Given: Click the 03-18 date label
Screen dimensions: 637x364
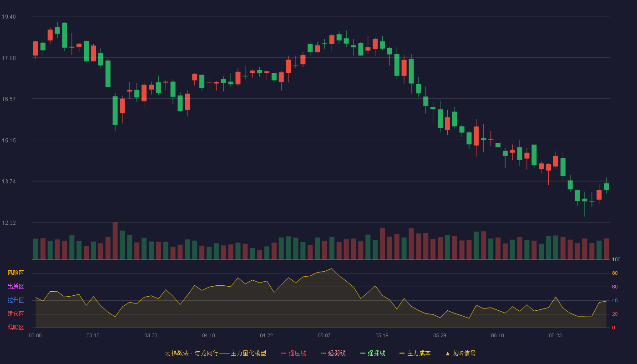Looking at the screenshot, I should 93,335.
